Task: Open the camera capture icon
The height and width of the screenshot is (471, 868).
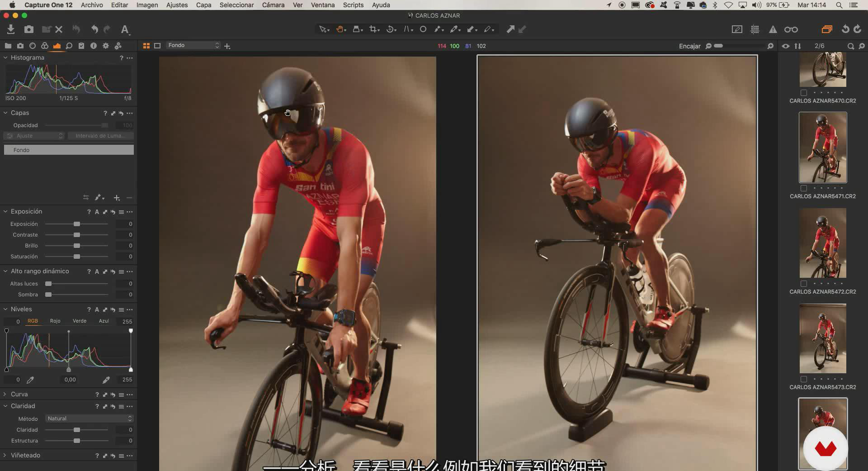Action: pos(29,29)
